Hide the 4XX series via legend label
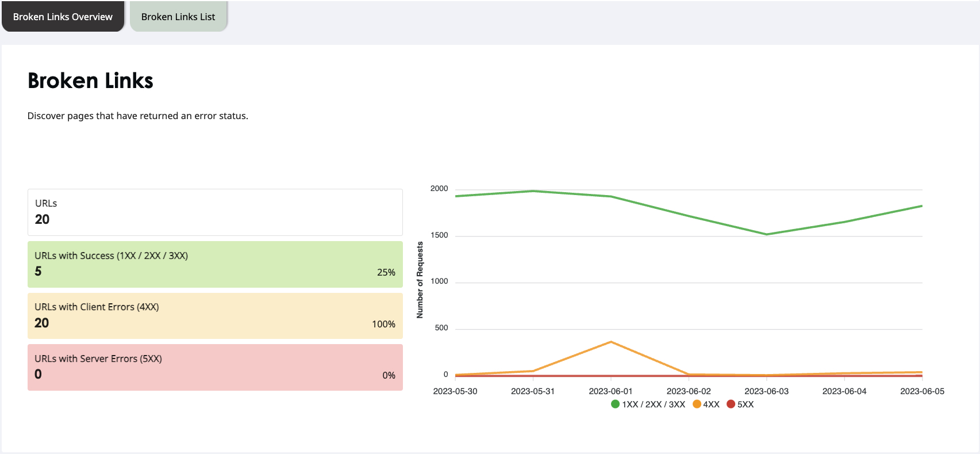The image size is (980, 454). (711, 405)
